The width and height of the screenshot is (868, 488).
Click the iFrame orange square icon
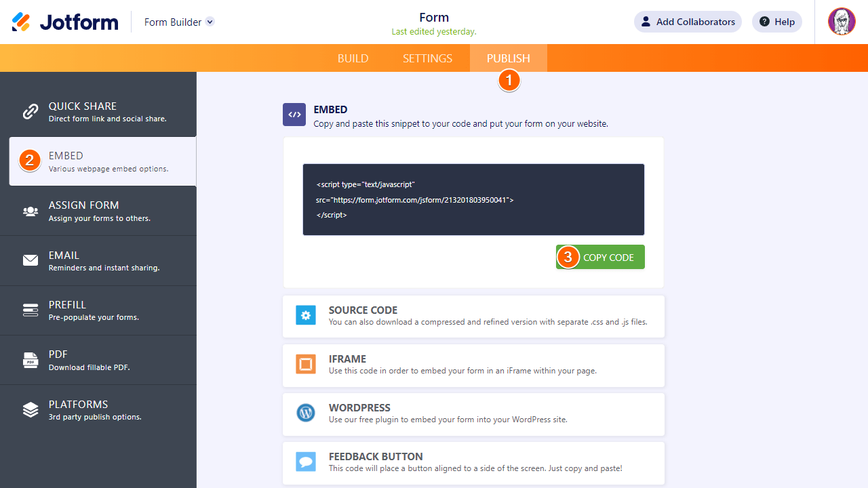point(306,364)
